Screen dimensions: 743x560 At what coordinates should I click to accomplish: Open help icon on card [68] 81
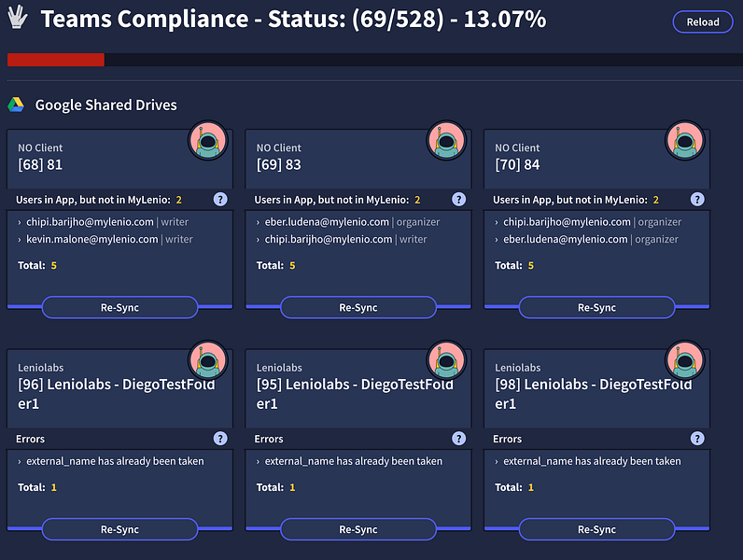[220, 200]
